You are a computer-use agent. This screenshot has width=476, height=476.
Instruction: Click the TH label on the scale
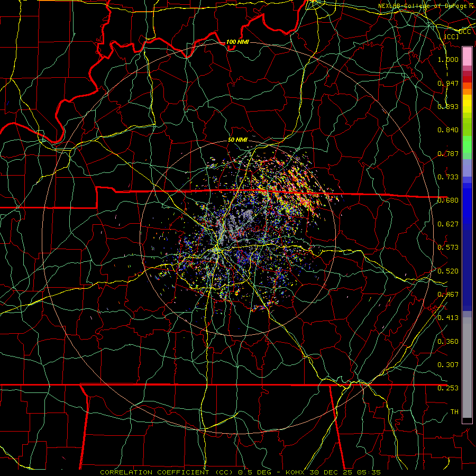(x=454, y=412)
